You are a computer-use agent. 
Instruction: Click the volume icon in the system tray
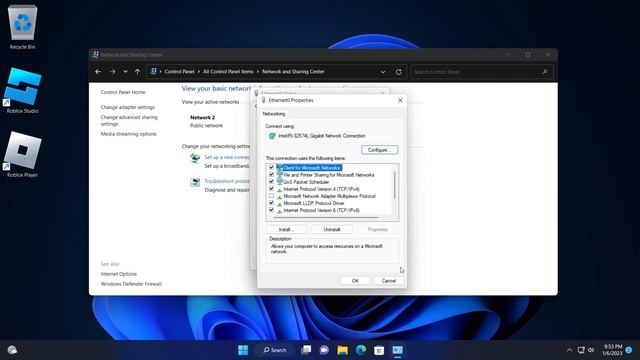[x=591, y=350]
